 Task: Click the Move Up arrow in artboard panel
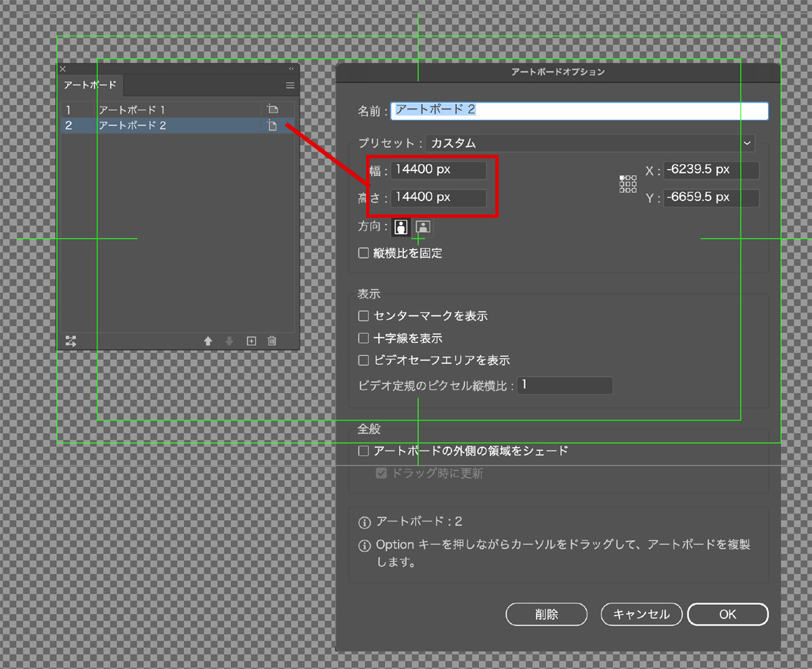click(x=208, y=341)
